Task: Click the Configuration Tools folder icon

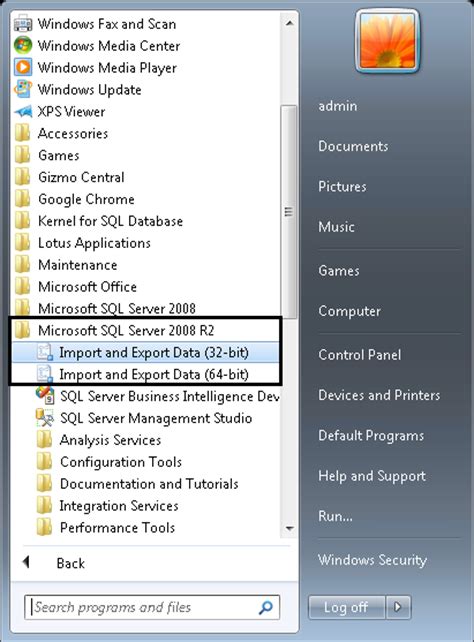Action: (44, 462)
